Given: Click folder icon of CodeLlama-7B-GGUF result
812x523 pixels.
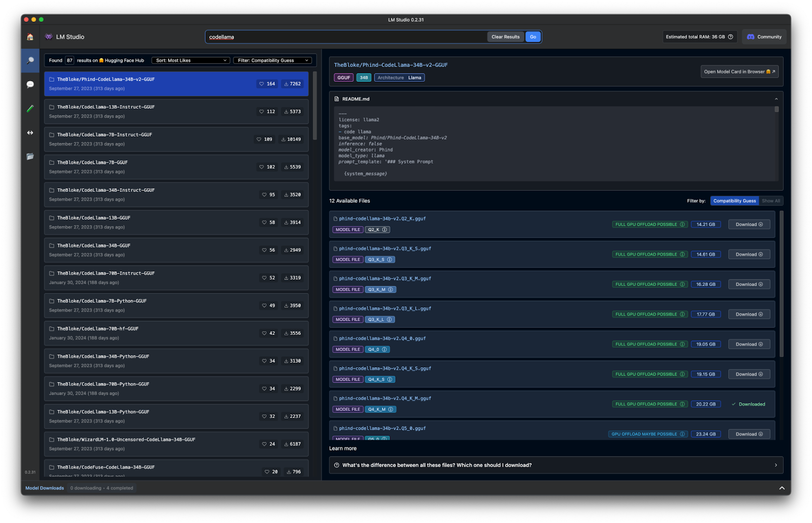Looking at the screenshot, I should click(x=52, y=162).
